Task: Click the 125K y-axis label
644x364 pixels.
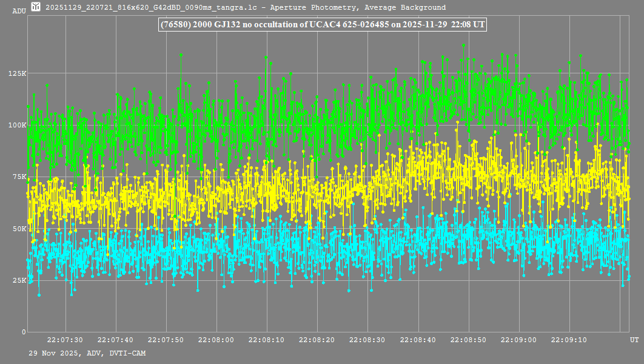Action: (x=18, y=73)
